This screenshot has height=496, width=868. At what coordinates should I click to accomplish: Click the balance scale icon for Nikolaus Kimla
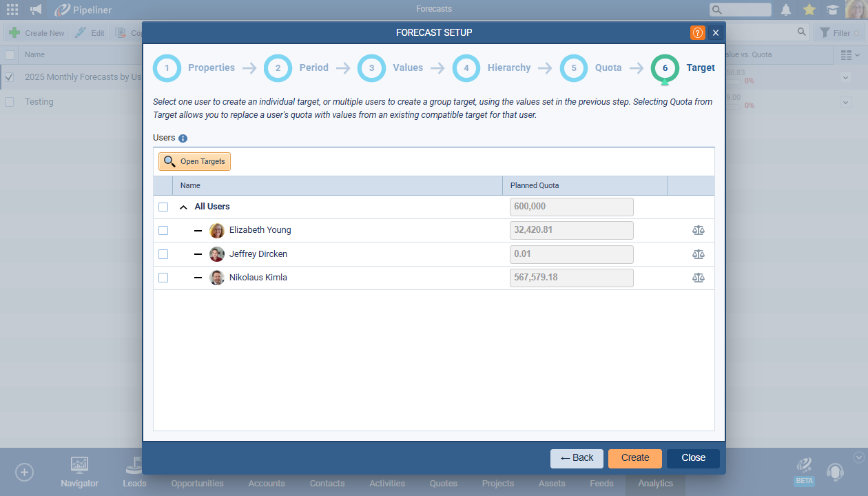[x=698, y=278]
